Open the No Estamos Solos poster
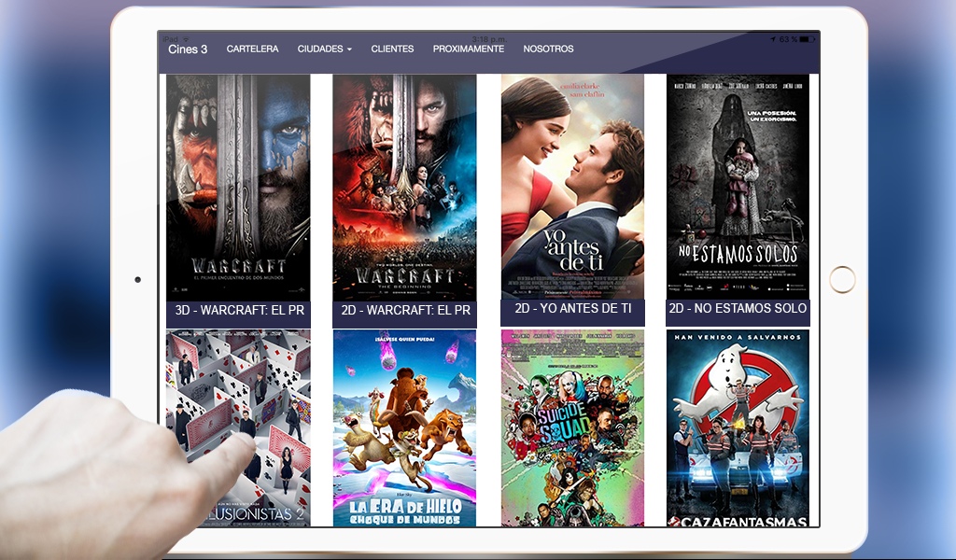956x560 pixels. 738,187
